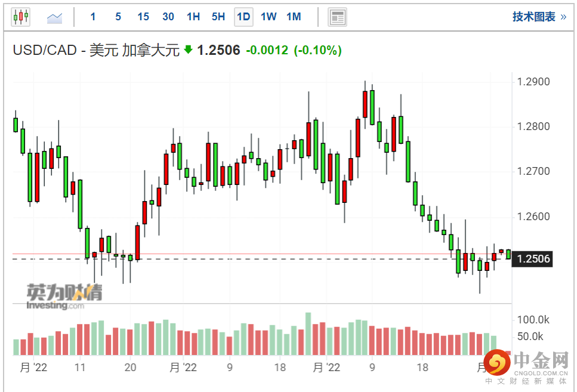
Task: Switch to the 5H timeframe
Action: (218, 17)
